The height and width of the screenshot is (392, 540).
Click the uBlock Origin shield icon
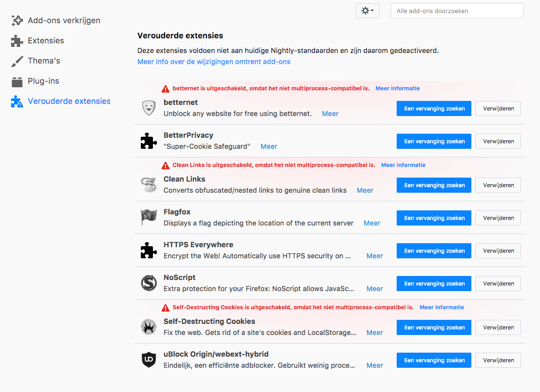click(x=148, y=360)
